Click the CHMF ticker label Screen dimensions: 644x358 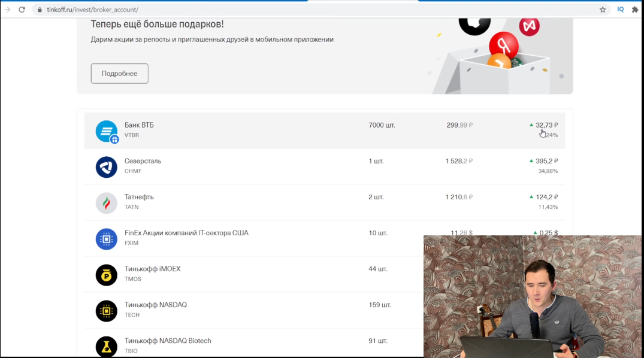click(133, 171)
